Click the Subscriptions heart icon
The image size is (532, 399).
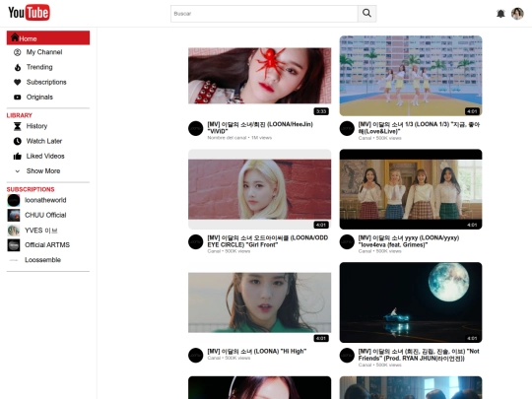[x=18, y=82]
